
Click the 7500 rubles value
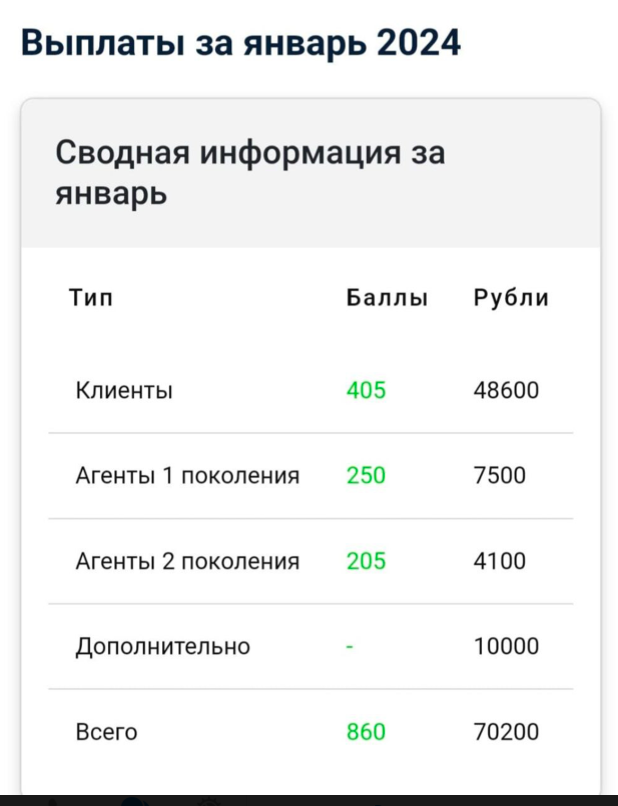click(x=498, y=476)
